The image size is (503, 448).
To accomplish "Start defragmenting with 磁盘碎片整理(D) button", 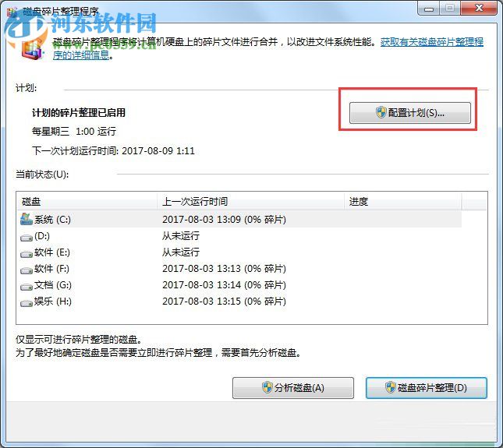I will [427, 388].
